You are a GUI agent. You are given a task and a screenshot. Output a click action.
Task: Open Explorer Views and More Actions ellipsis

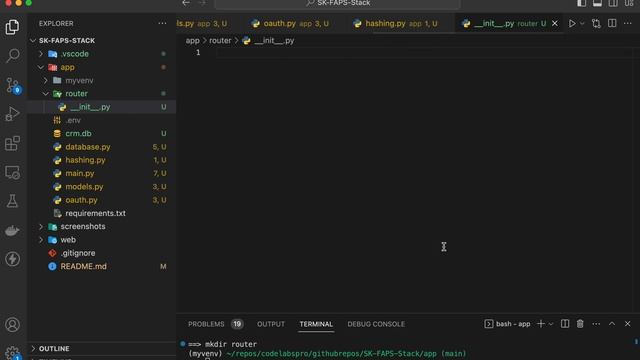coord(162,24)
